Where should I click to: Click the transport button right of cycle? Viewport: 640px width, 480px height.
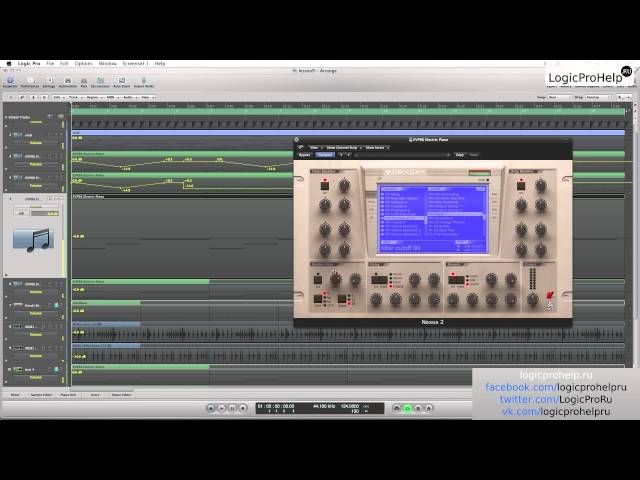click(418, 408)
